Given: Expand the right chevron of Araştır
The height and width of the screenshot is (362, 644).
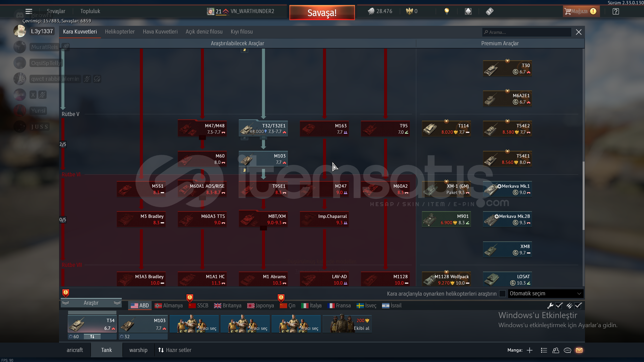Looking at the screenshot, I should click(x=117, y=303).
